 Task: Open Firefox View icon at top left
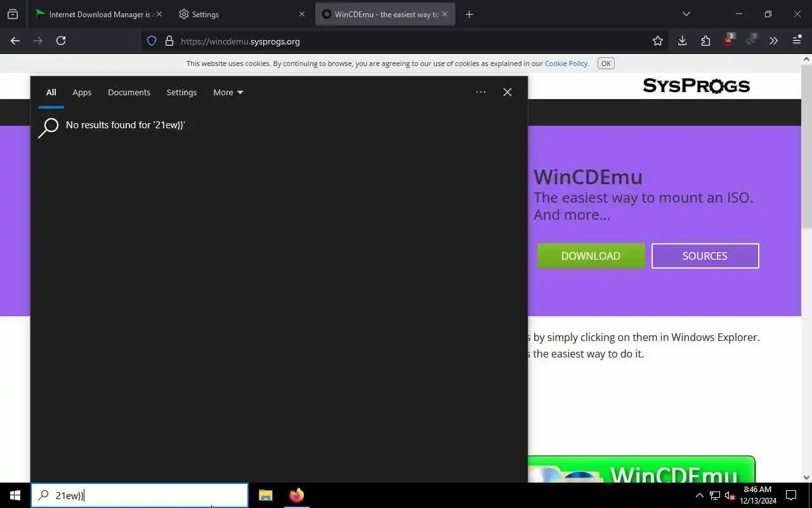click(13, 14)
